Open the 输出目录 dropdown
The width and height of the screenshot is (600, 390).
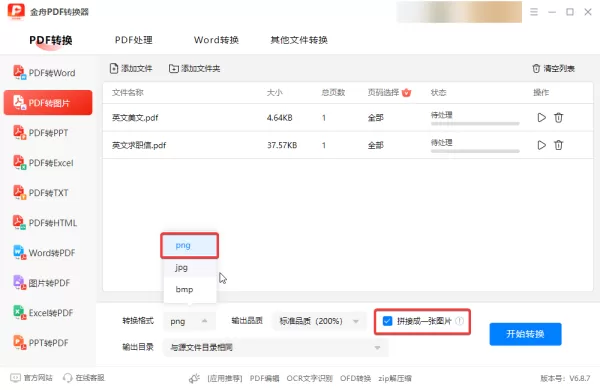(x=276, y=348)
